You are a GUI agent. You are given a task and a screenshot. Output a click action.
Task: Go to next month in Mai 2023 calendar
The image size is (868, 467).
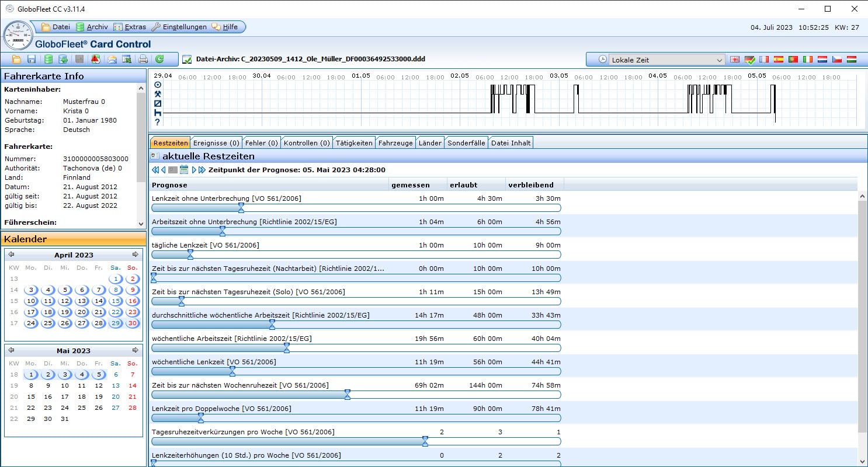[136, 350]
